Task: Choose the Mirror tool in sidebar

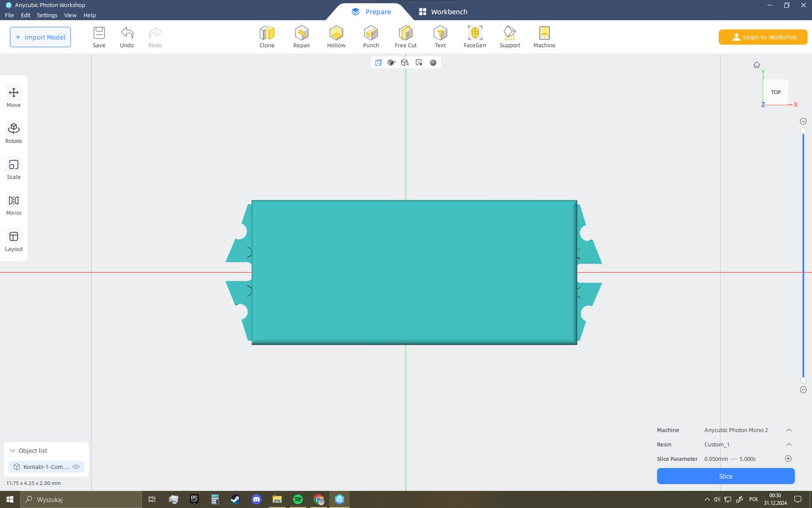Action: point(14,205)
